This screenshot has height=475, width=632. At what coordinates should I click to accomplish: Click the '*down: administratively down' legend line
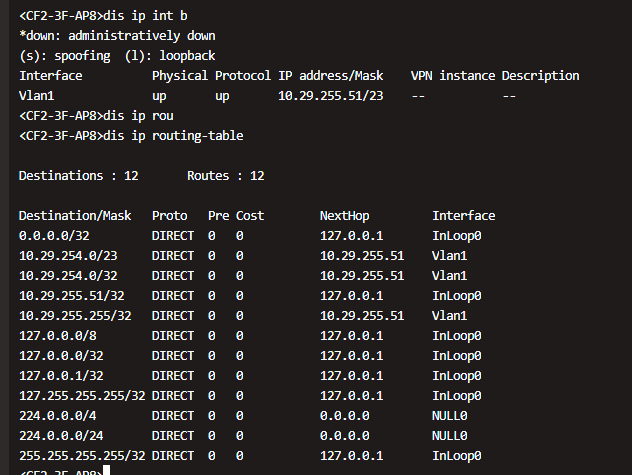[117, 36]
